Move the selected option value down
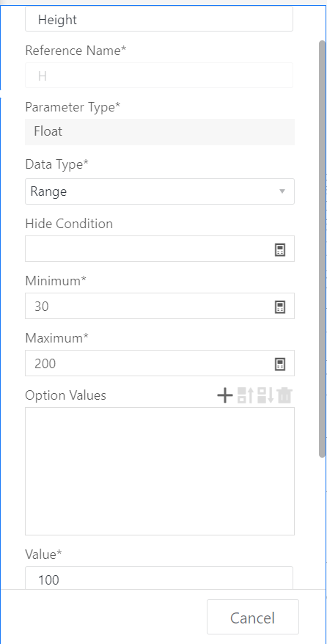The height and width of the screenshot is (644, 327). 265,395
